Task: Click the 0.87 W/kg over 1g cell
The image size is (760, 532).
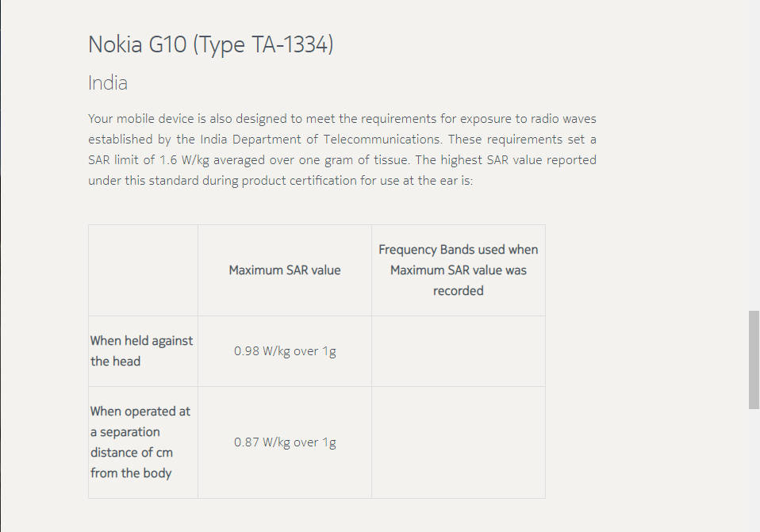Action: 284,442
